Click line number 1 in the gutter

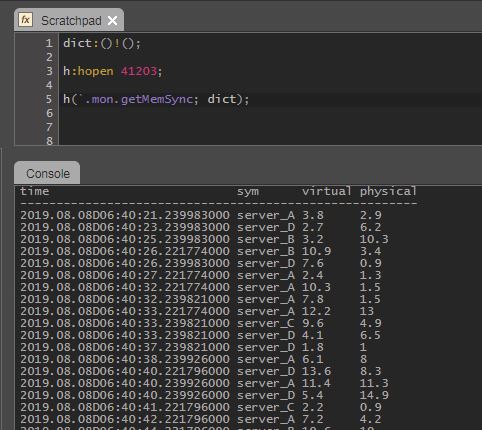coord(49,43)
